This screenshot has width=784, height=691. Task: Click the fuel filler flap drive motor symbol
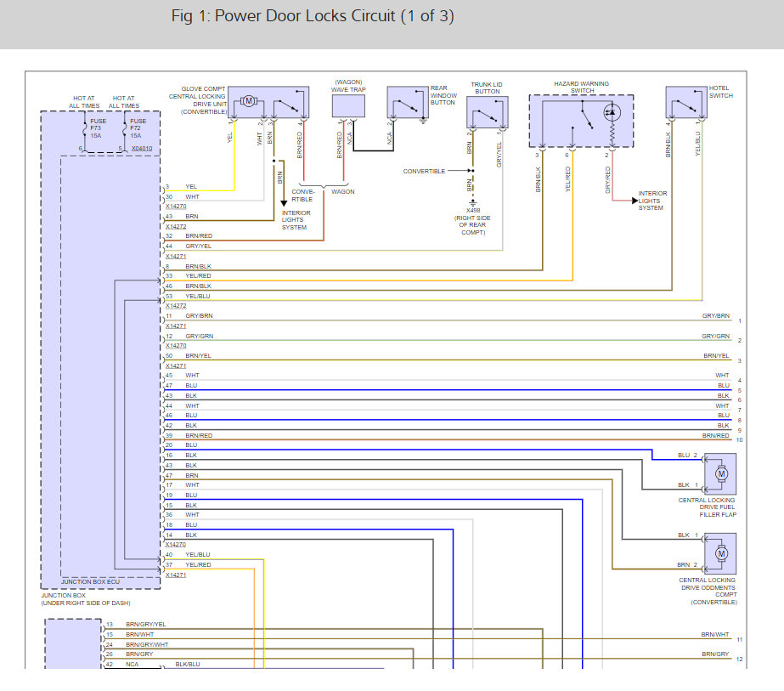pyautogui.click(x=721, y=474)
